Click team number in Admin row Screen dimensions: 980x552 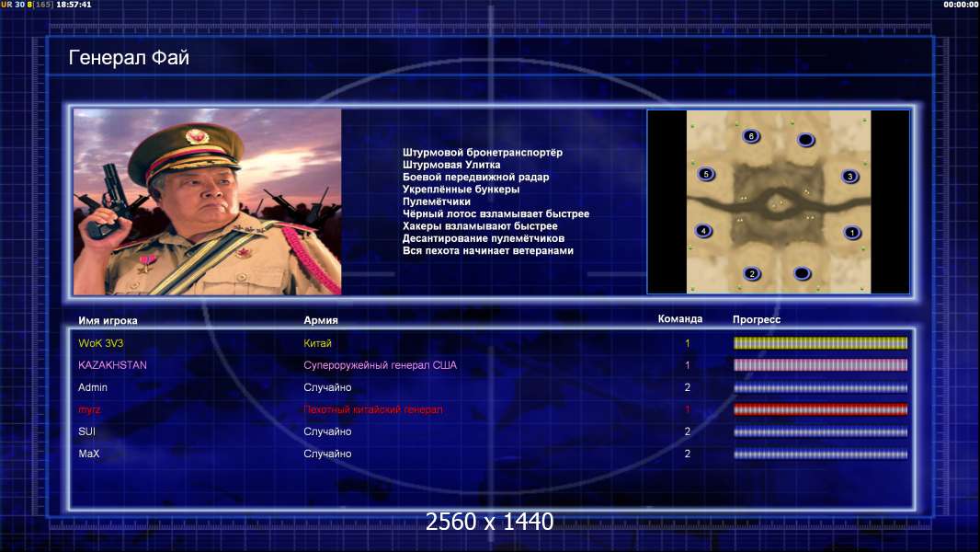coord(688,387)
